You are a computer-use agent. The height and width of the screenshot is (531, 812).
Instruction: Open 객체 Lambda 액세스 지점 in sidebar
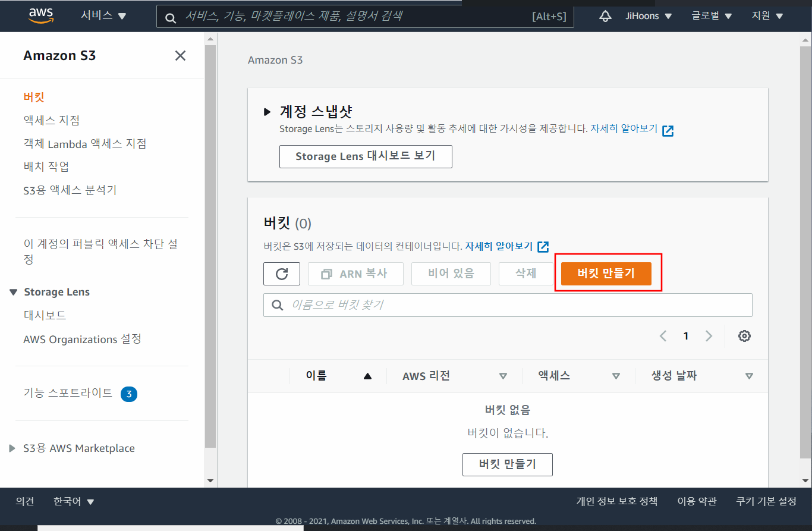85,143
